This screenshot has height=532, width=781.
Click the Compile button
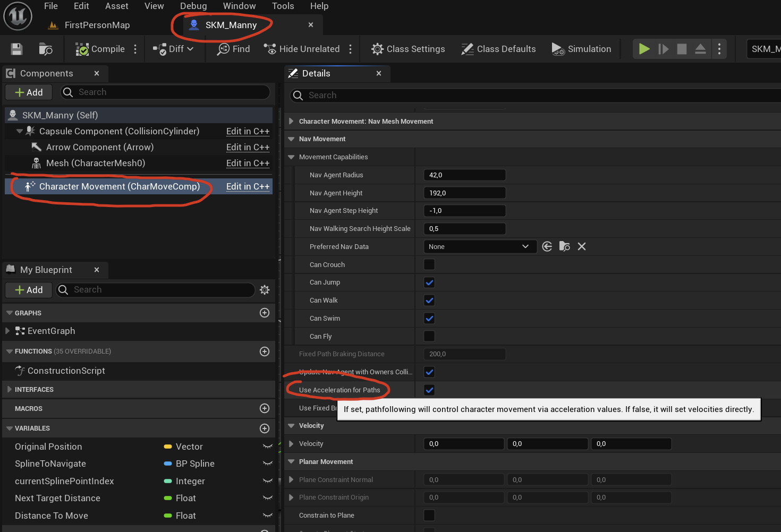coord(100,49)
